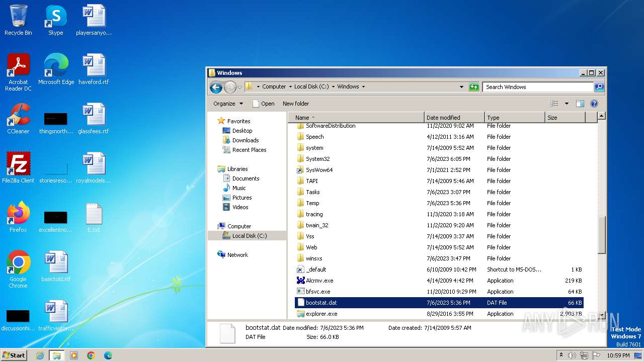Image resolution: width=644 pixels, height=362 pixels.
Task: Select explorer.exe in file list
Action: 439,314
